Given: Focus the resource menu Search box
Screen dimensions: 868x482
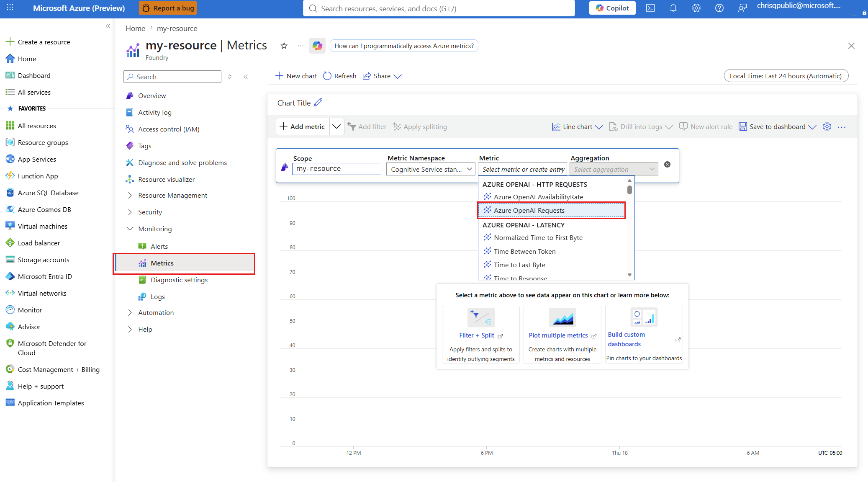Looking at the screenshot, I should [172, 77].
